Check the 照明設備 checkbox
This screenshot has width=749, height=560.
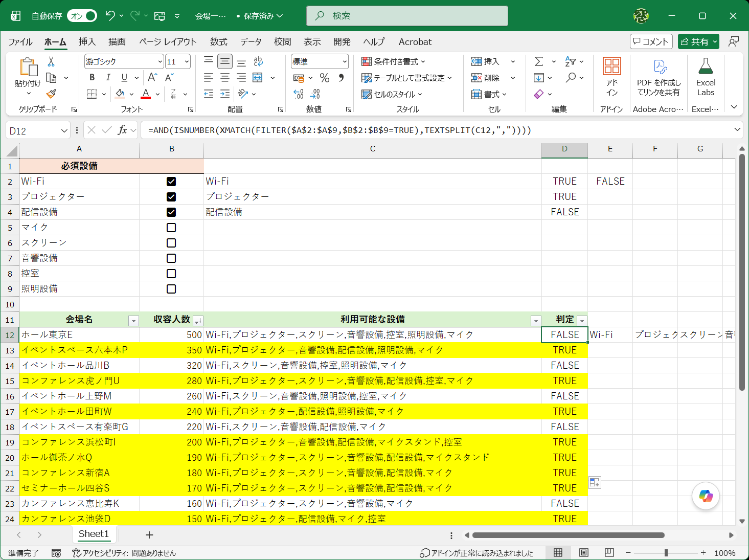(x=171, y=289)
